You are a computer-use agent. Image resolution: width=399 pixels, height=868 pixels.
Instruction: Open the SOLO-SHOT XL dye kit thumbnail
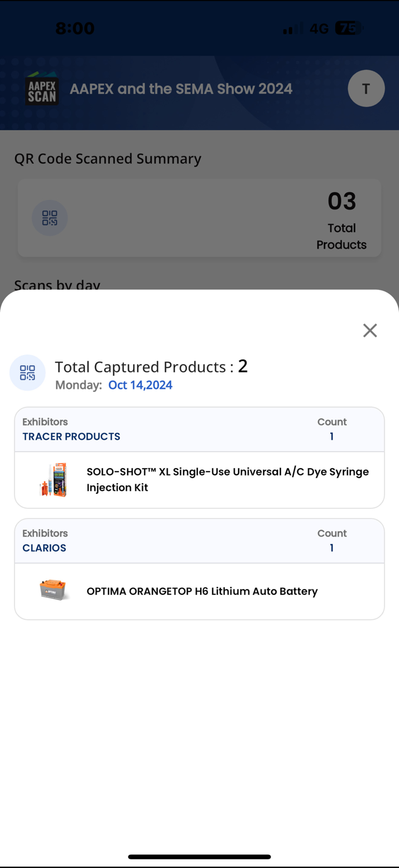tap(53, 480)
